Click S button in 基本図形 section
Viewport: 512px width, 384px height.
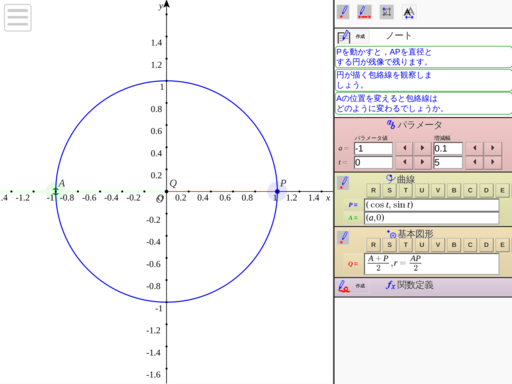pos(389,245)
